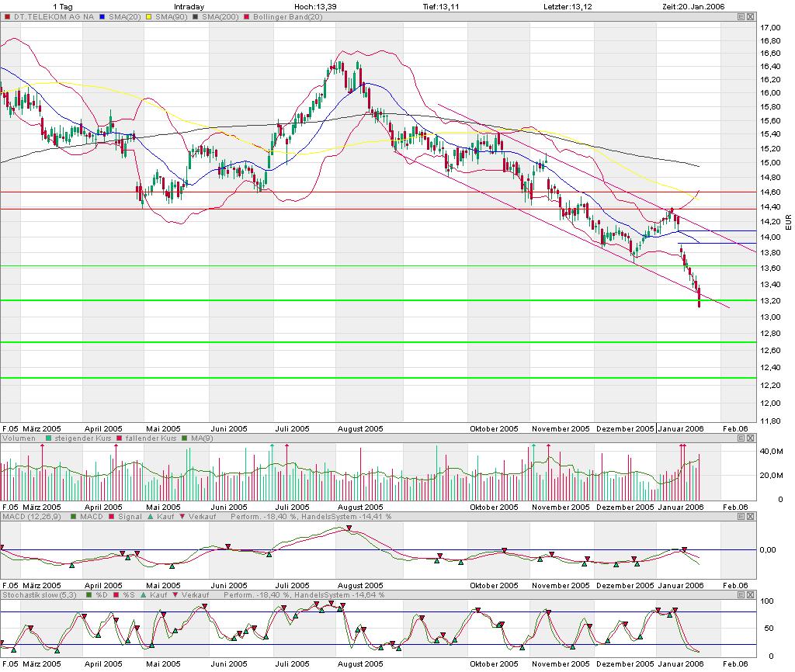Screen dimensions: 795x672
Task: Click the Kauf triangle in MACD legend
Action: [x=150, y=517]
